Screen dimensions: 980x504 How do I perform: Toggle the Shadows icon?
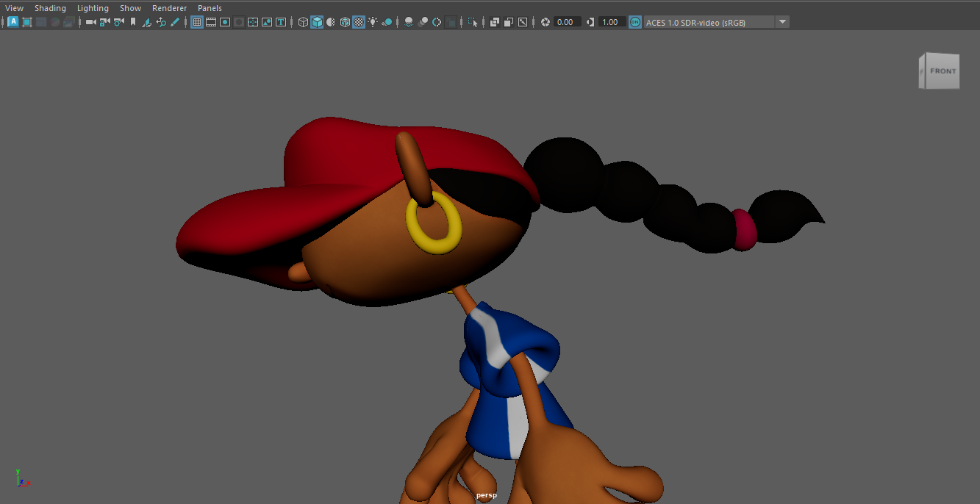[x=387, y=22]
